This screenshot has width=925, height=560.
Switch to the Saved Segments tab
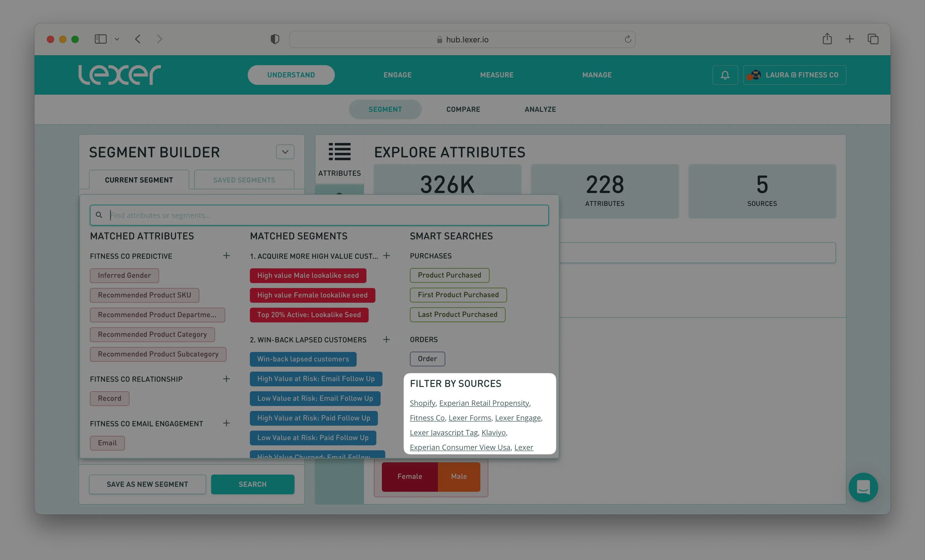tap(244, 180)
